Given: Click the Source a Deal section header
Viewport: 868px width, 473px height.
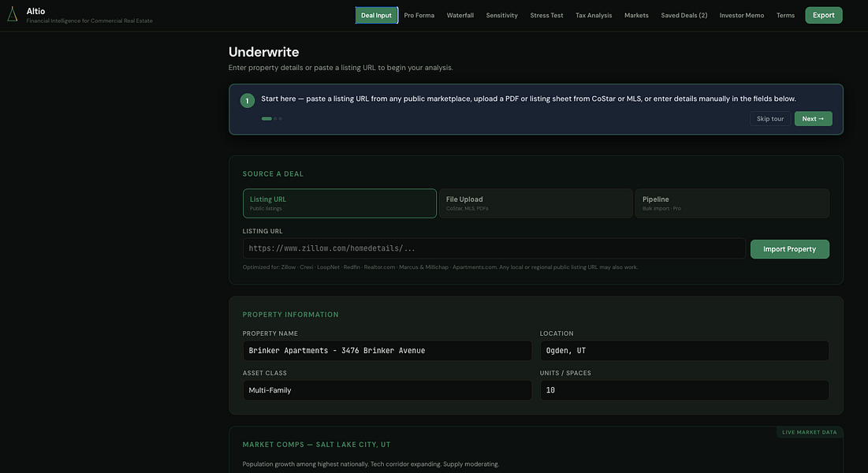Looking at the screenshot, I should pos(273,174).
